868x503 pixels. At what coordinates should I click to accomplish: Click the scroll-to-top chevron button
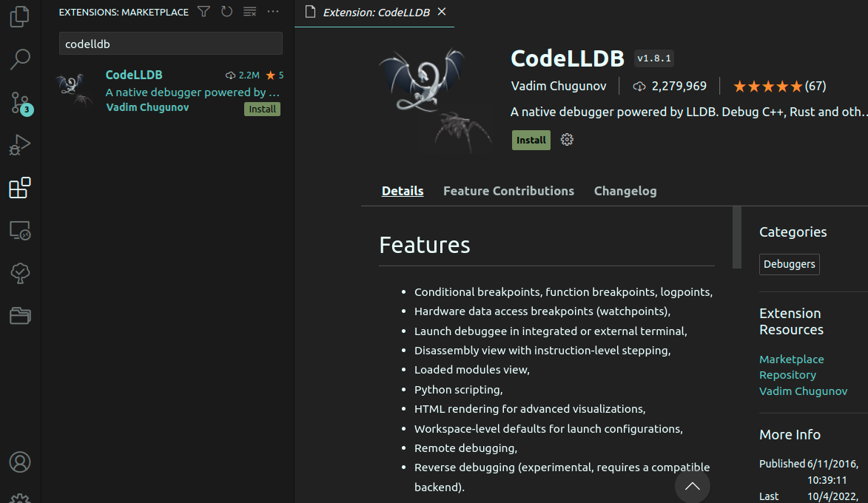[692, 486]
